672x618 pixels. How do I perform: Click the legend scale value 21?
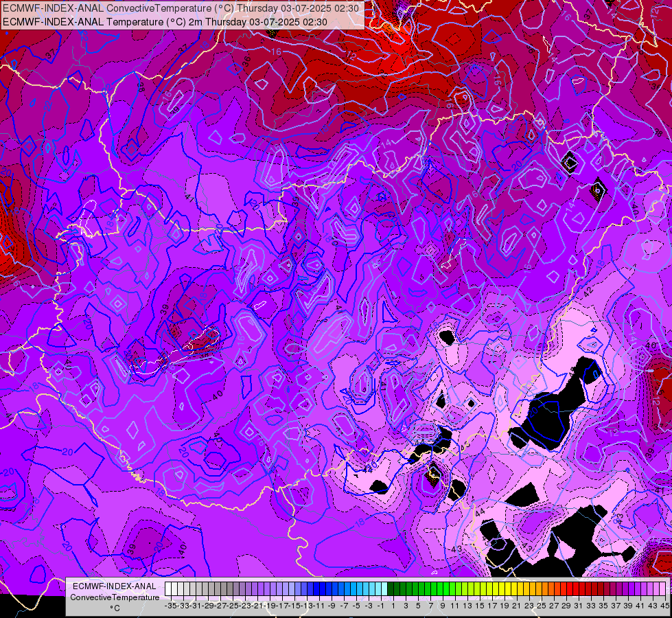517,606
